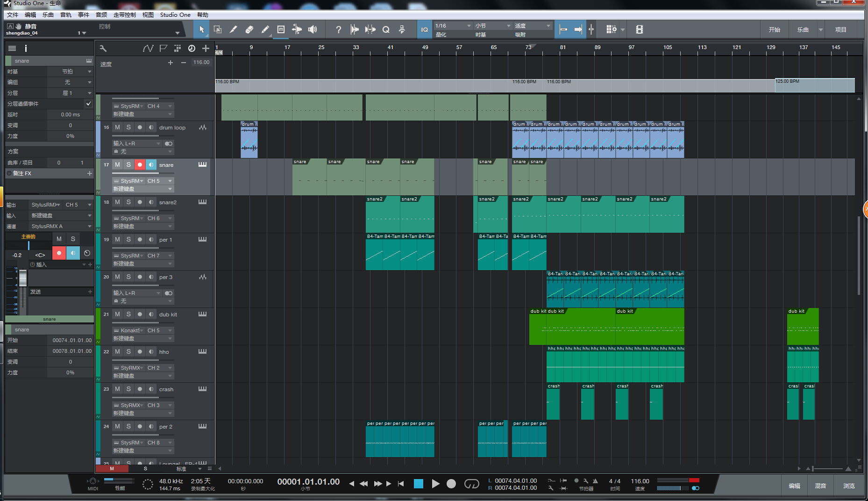The image size is (868, 501).
Task: Click the 浏览 button at bottom right
Action: coord(849,486)
